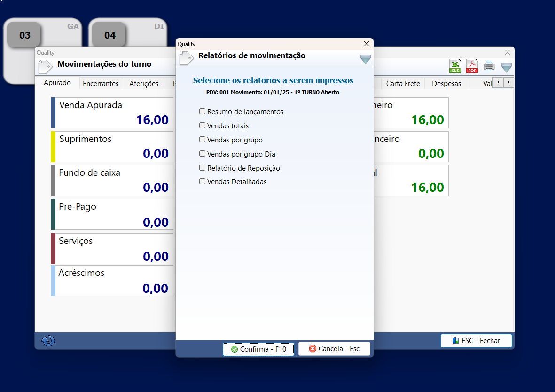The image size is (555, 392).
Task: Switch to the Despesas tab
Action: [446, 84]
